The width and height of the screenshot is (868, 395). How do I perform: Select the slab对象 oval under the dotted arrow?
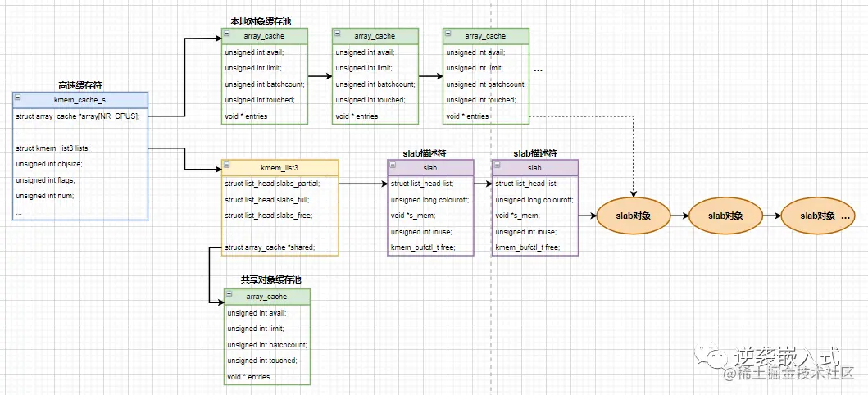(x=634, y=216)
